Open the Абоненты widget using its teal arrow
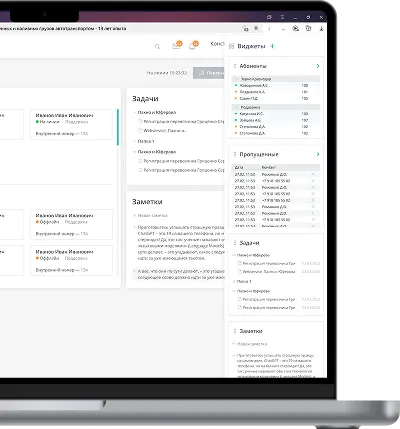This screenshot has width=400, height=429. click(318, 66)
